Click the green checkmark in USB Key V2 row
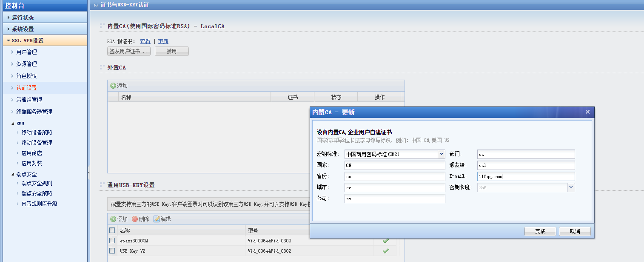The height and width of the screenshot is (262, 644). click(x=386, y=251)
